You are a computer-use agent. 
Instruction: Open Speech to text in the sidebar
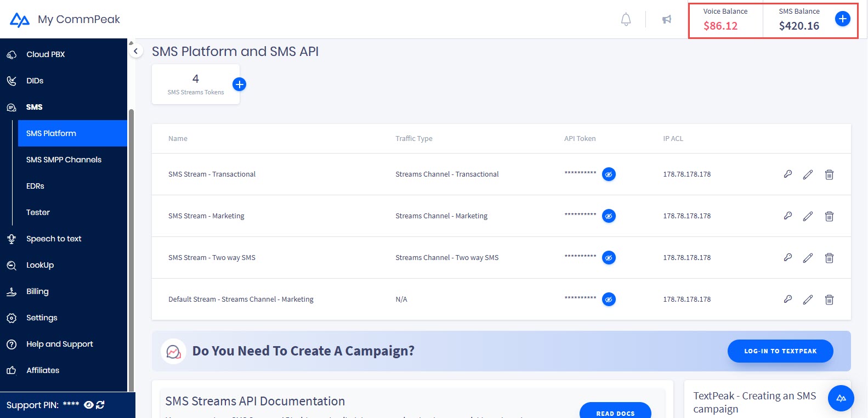pyautogui.click(x=54, y=239)
